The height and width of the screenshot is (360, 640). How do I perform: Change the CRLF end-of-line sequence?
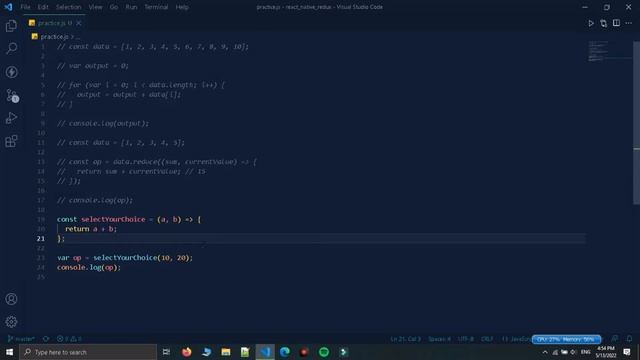[487, 339]
